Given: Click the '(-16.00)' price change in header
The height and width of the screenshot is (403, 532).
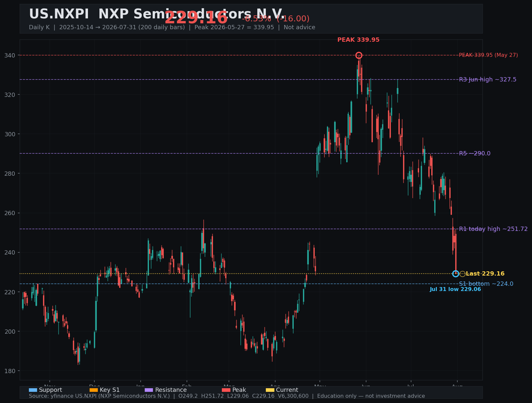Looking at the screenshot, I should pyautogui.click(x=293, y=19).
